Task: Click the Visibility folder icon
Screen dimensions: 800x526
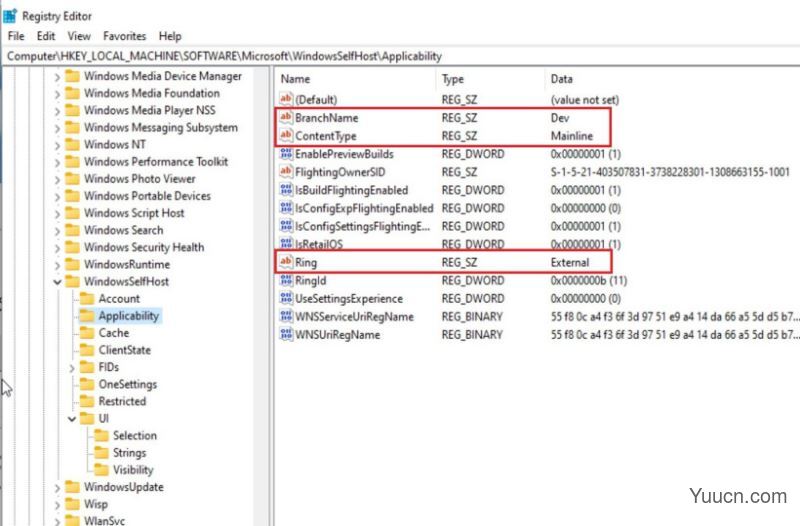Action: (x=102, y=469)
